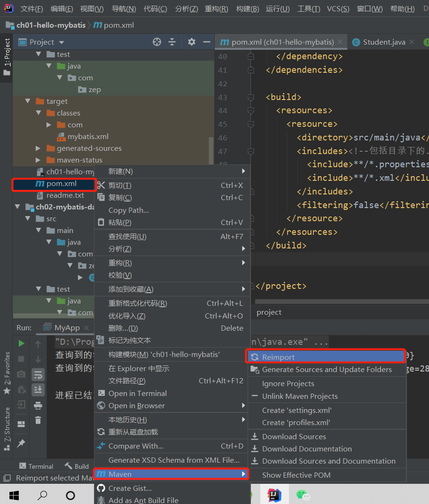This screenshot has height=504, width=429.
Task: Click ch01-hello-mybatis breadcrumb
Action: 51,25
